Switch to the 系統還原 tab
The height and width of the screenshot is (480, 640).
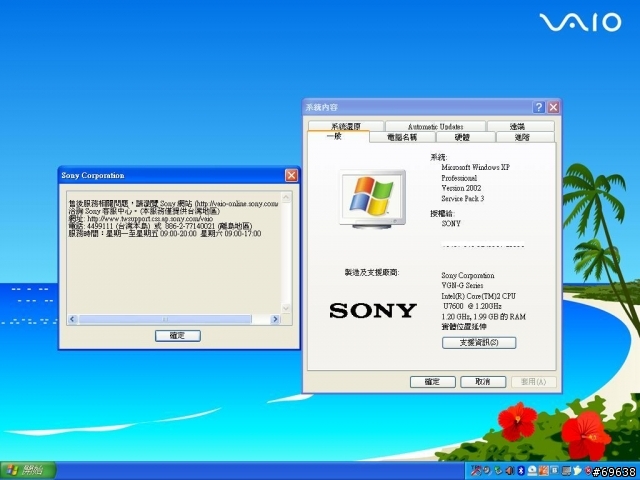(346, 126)
